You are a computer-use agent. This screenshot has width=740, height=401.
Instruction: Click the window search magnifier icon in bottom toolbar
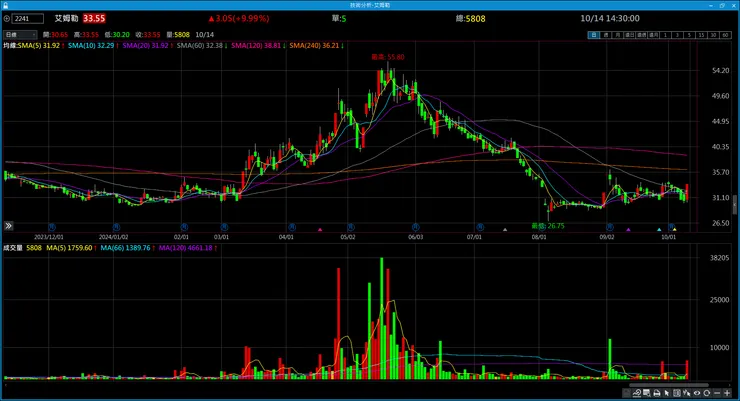click(647, 393)
